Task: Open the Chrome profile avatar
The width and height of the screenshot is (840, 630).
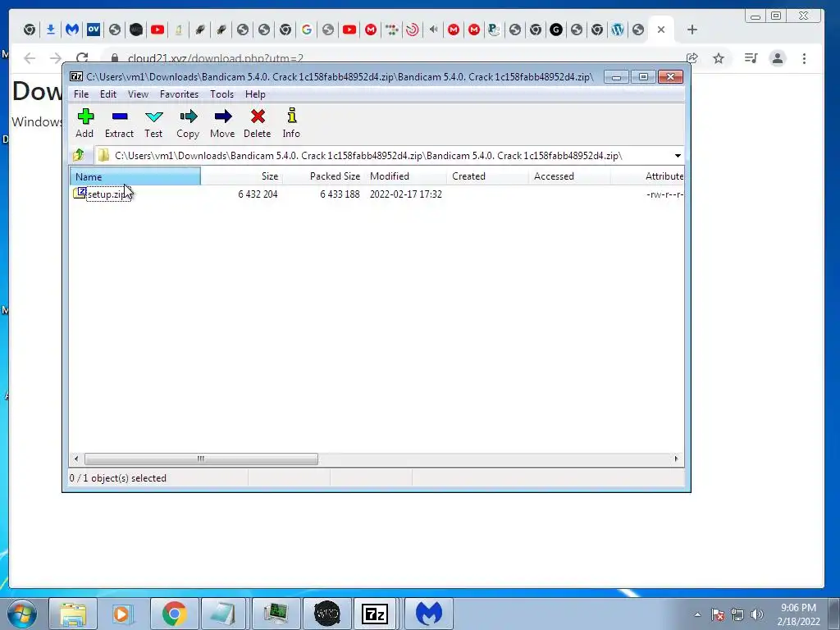Action: (778, 58)
